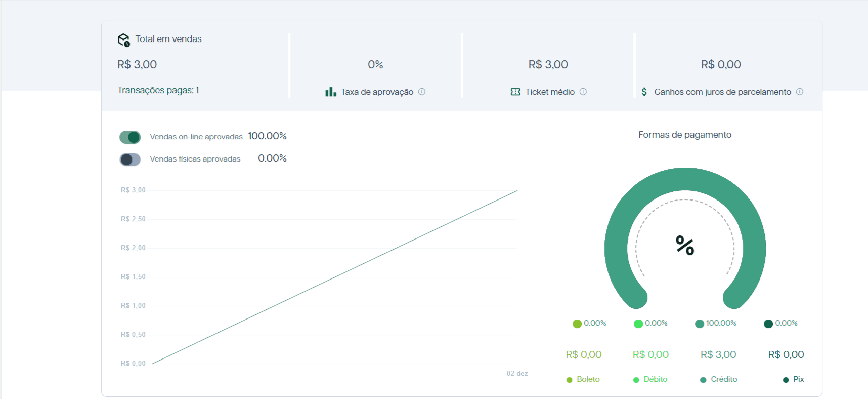Click the dollar sign icon for Ganhos com juros
Screen dimensions: 868x399
tap(644, 92)
